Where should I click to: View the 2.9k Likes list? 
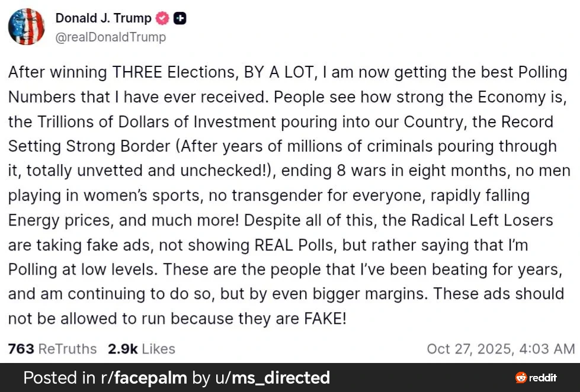tap(142, 349)
